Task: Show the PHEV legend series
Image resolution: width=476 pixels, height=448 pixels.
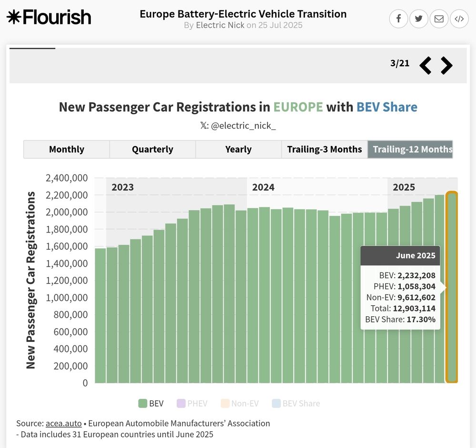Action: 192,403
